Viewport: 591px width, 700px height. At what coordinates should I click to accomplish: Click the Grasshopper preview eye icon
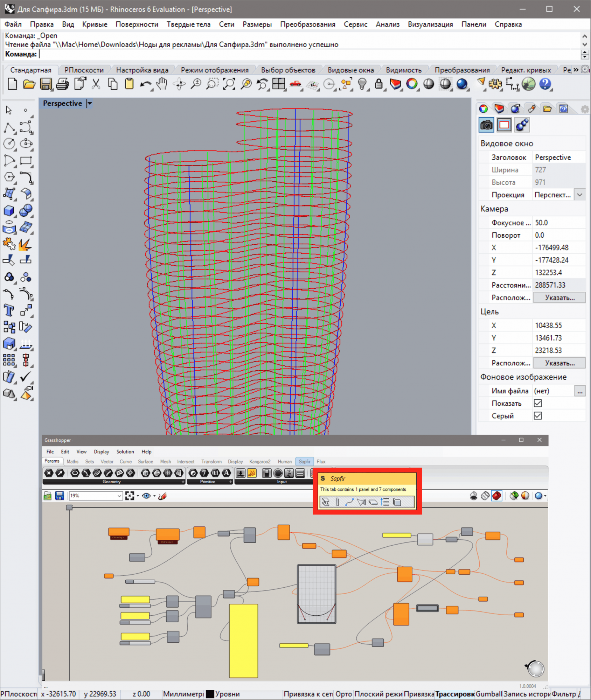coord(146,496)
